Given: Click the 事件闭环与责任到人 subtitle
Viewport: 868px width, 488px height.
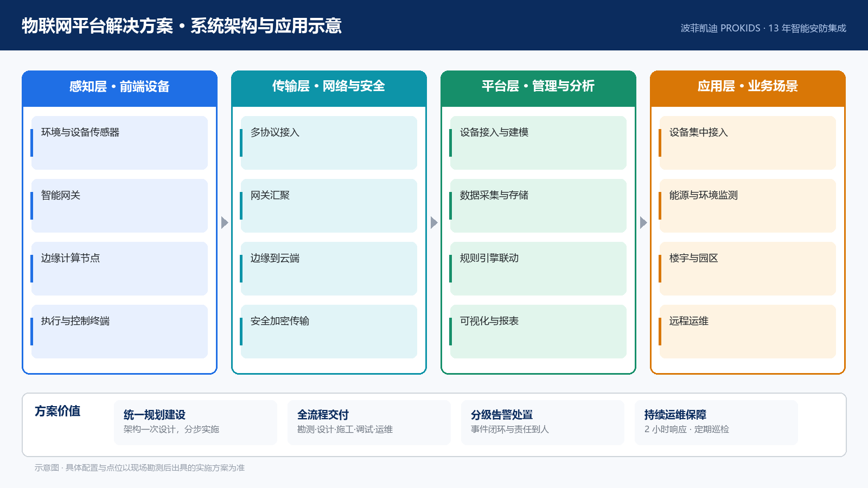Looking at the screenshot, I should [x=510, y=429].
